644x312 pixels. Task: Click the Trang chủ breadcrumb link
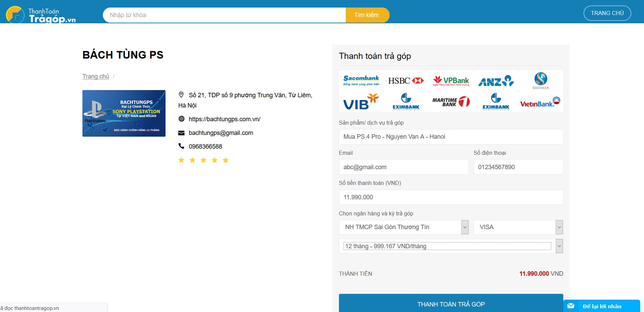pyautogui.click(x=96, y=76)
